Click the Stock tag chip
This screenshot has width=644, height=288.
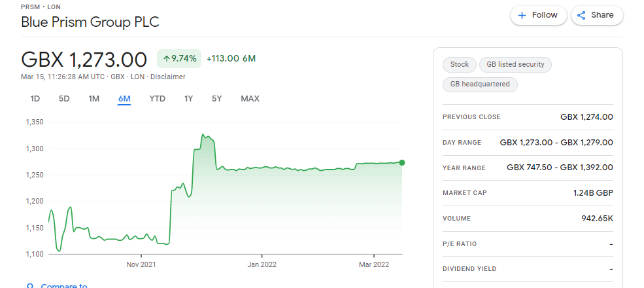(459, 65)
